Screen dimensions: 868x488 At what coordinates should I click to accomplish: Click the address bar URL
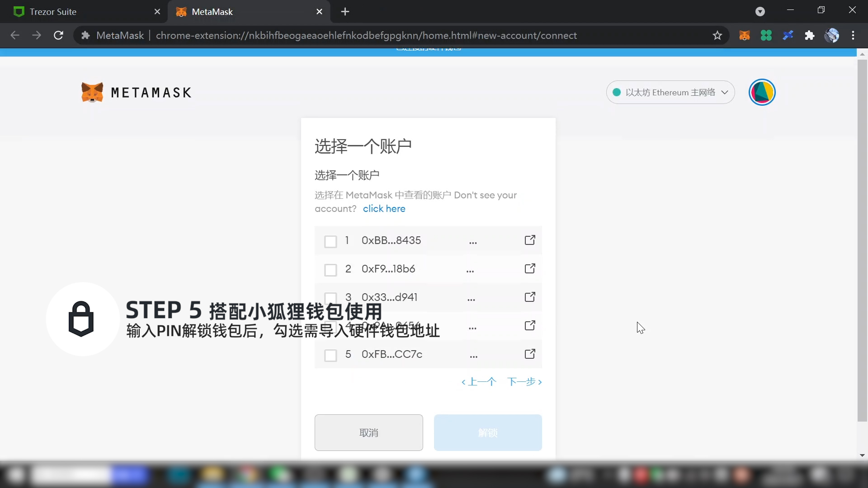tap(366, 35)
